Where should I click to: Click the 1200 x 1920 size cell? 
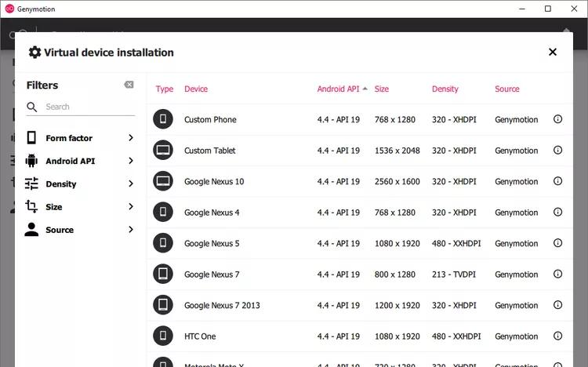tap(397, 306)
